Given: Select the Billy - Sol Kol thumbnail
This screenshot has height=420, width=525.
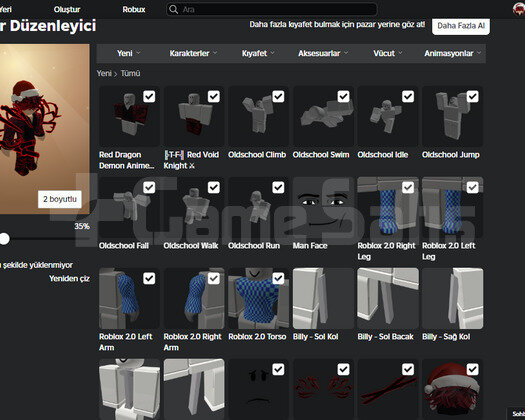Looking at the screenshot, I should (x=323, y=298).
